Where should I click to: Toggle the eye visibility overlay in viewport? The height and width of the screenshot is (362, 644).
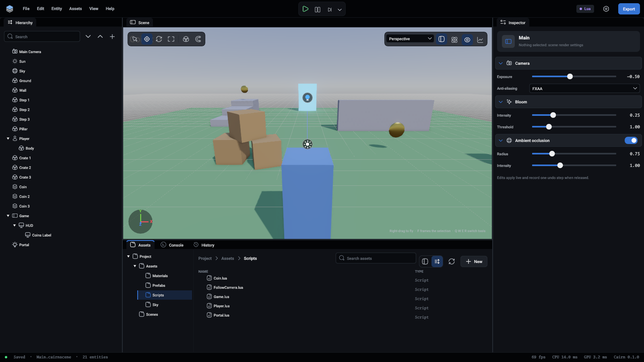coord(467,39)
